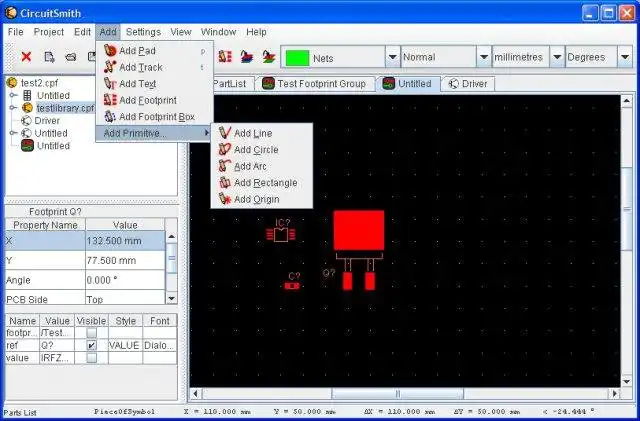Open the File menu
The height and width of the screenshot is (421, 640).
[x=16, y=32]
